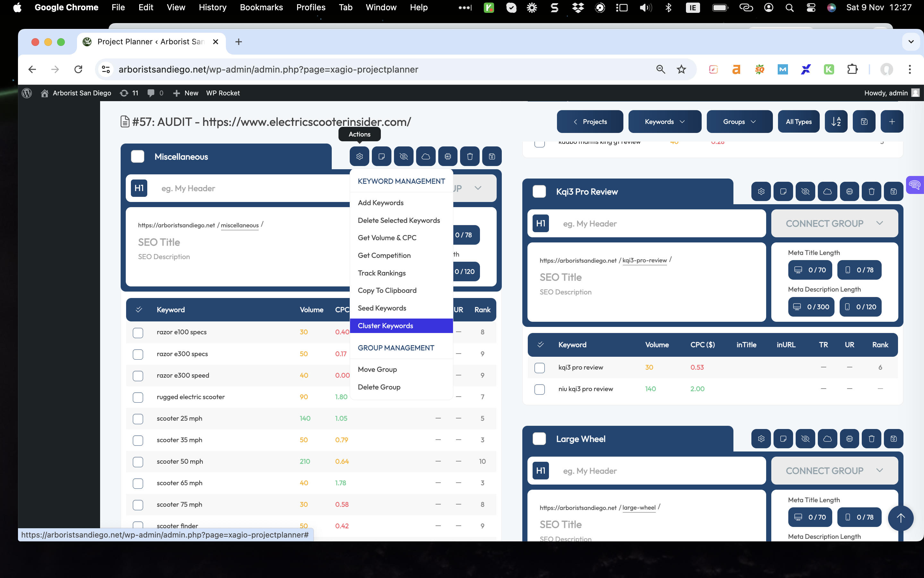Screen dimensions: 924x578
Task: Open the Chrome tab search dropdown
Action: (x=911, y=42)
